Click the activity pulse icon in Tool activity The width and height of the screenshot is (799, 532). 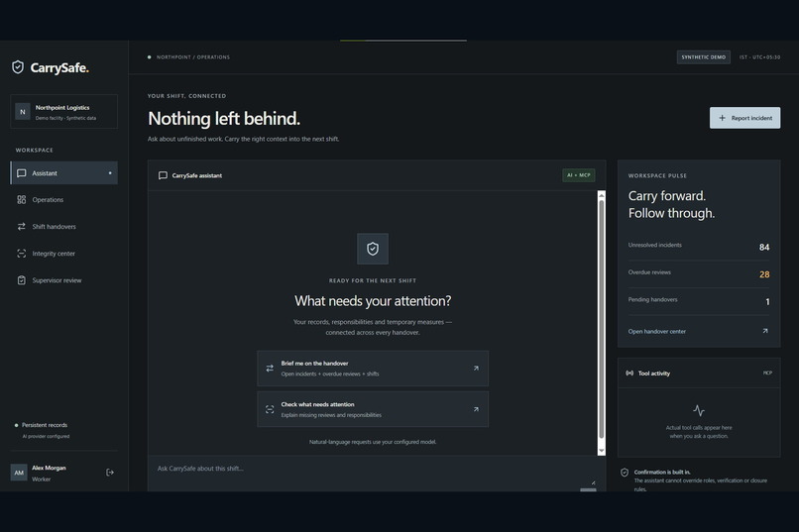pyautogui.click(x=699, y=410)
